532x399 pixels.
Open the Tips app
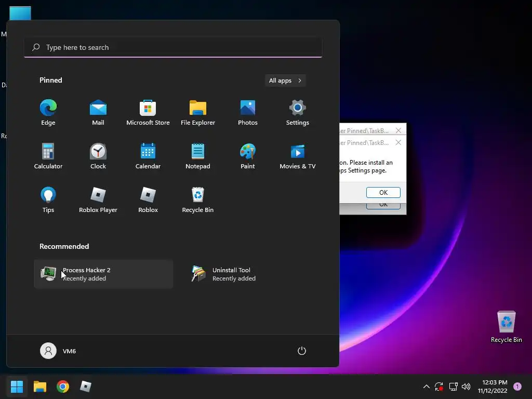tap(48, 200)
